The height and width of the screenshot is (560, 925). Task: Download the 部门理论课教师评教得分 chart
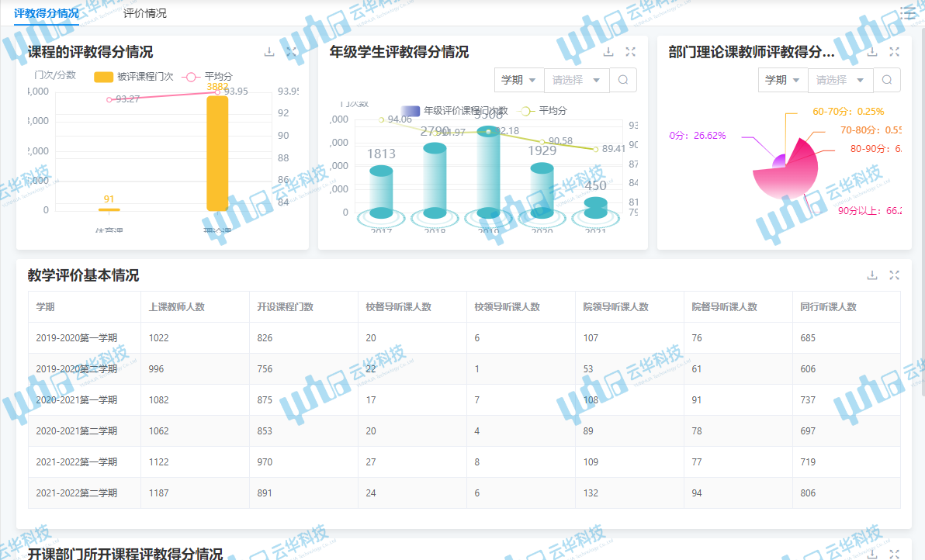[872, 52]
